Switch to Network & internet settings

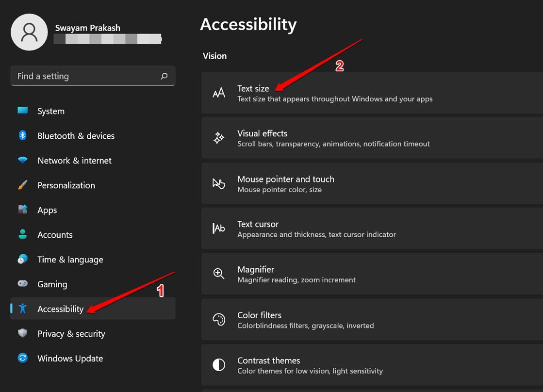pyautogui.click(x=75, y=161)
